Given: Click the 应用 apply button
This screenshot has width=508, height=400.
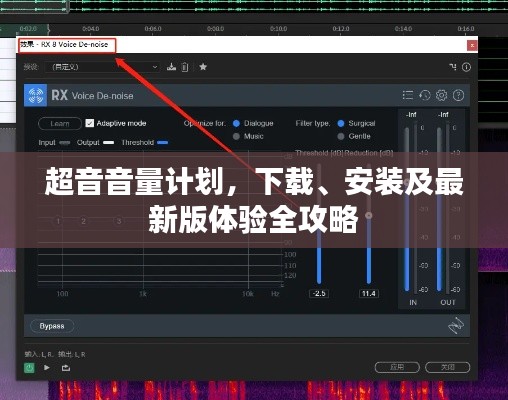Looking at the screenshot, I should (x=397, y=367).
